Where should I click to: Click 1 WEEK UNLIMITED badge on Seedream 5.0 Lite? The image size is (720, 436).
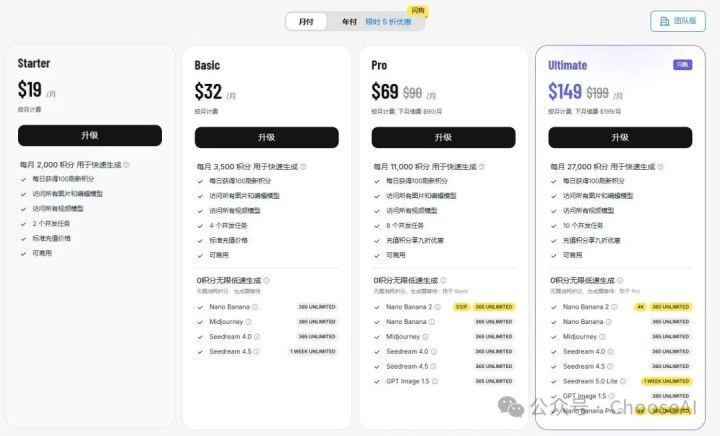pos(666,381)
